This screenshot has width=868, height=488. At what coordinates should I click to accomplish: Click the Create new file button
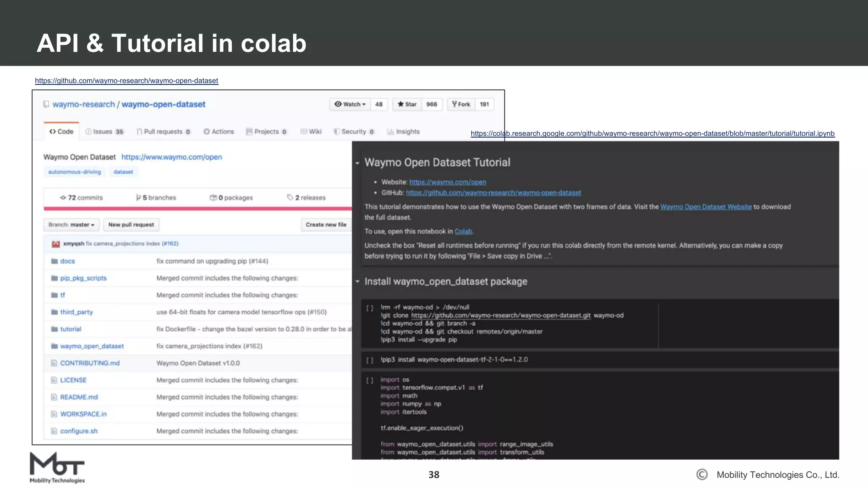coord(326,225)
